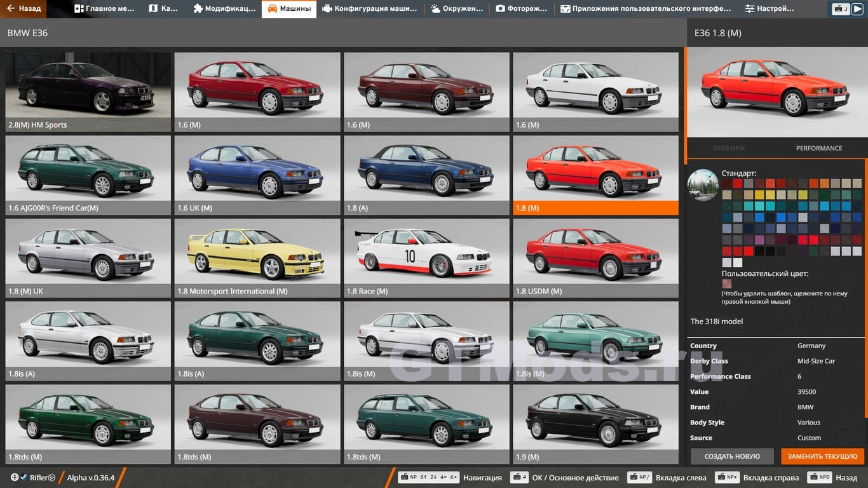Click the Body Style value Various

point(809,423)
